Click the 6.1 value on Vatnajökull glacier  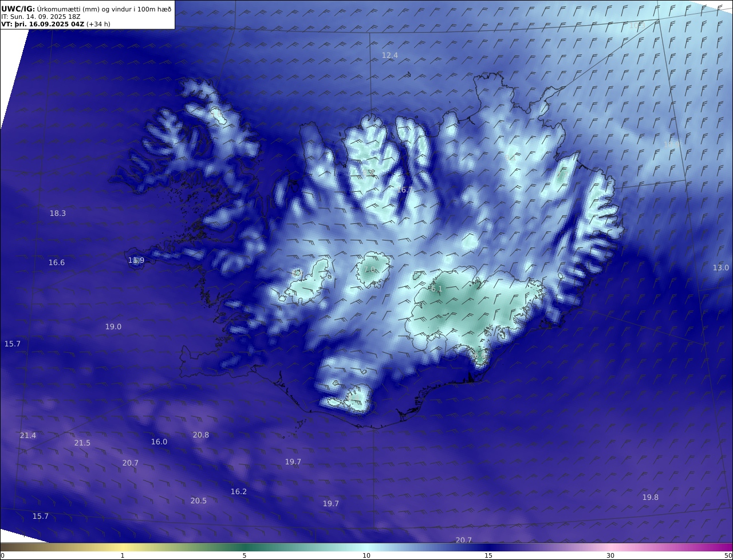point(437,290)
